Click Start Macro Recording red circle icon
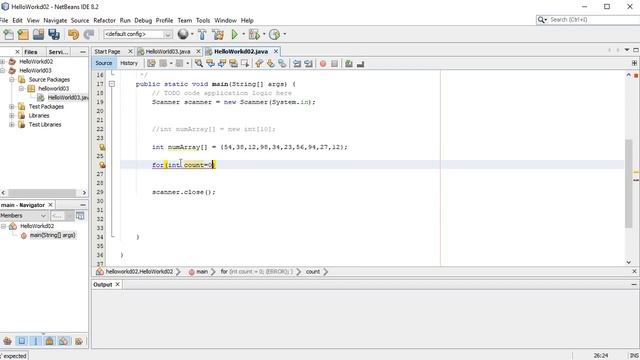 [323, 64]
